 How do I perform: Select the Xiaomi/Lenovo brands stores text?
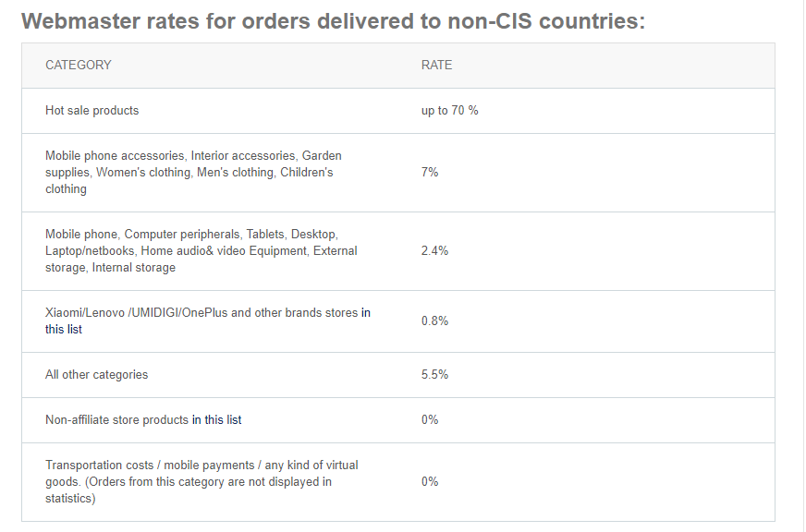[201, 313]
